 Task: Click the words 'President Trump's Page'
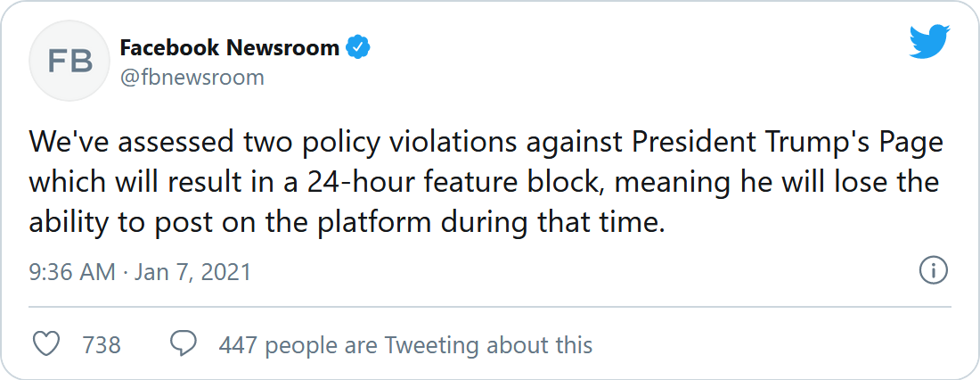788,144
